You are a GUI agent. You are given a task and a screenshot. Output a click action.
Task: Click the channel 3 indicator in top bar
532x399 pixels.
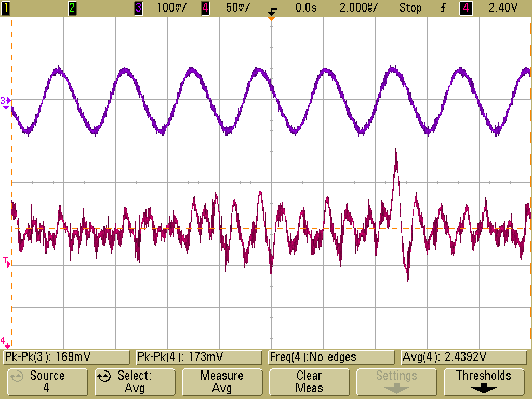click(138, 8)
